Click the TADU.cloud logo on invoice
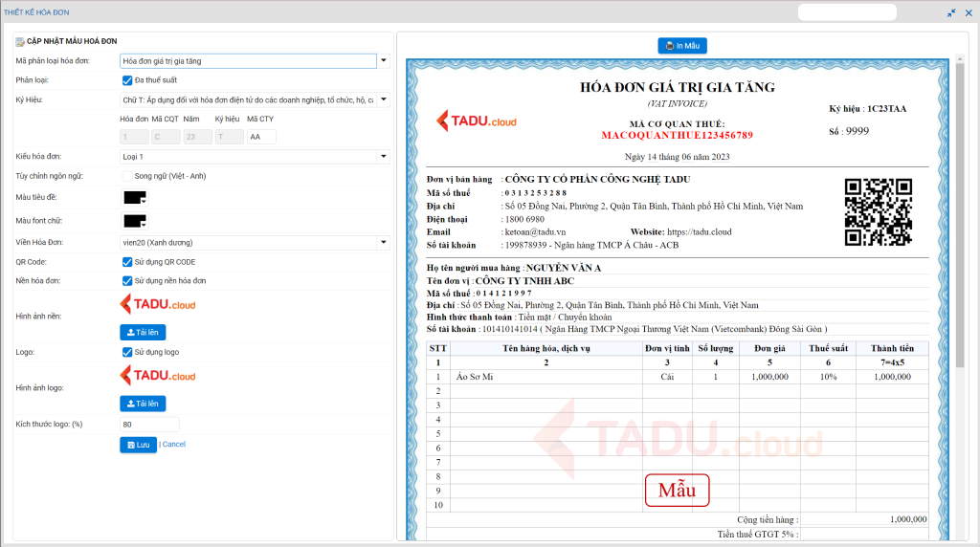This screenshot has width=980, height=547. pos(477,120)
